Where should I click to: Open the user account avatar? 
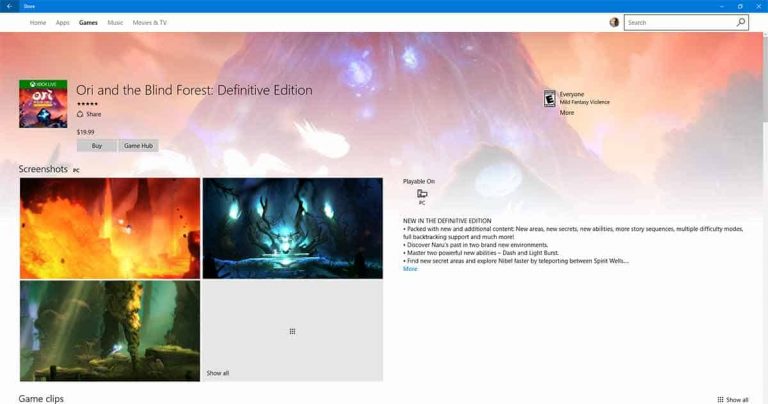click(x=614, y=23)
